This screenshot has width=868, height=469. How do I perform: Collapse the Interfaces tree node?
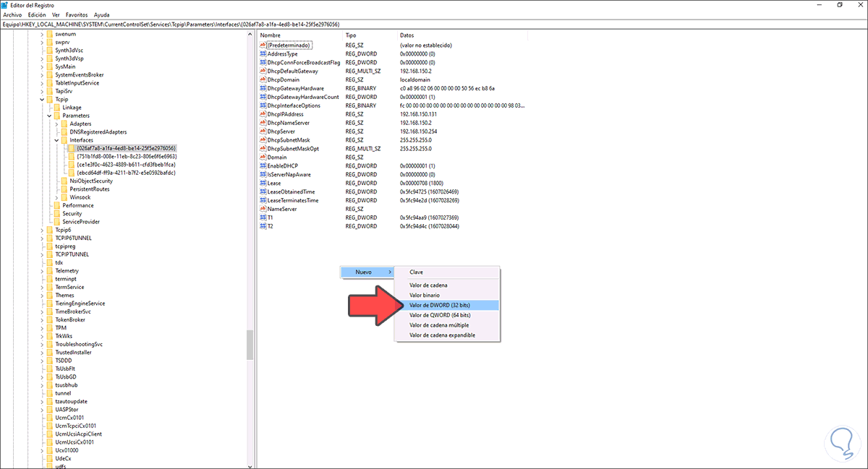click(56, 140)
